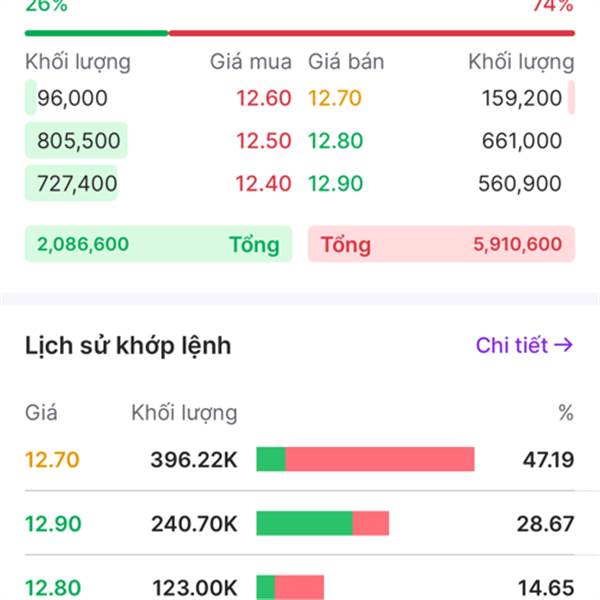Click total buy volume 2,086,600 box
The height and width of the screenshot is (600, 600).
(158, 244)
